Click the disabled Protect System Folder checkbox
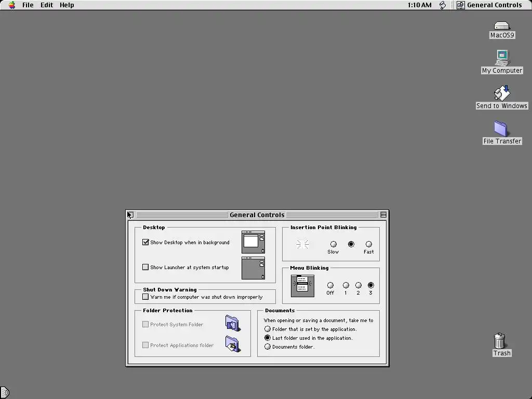This screenshot has width=532, height=399. point(145,324)
